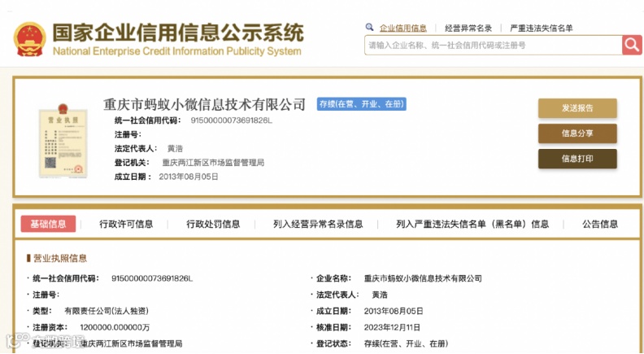Click the red search magnifier button
Viewport: 644px width, 354px height.
coord(632,45)
